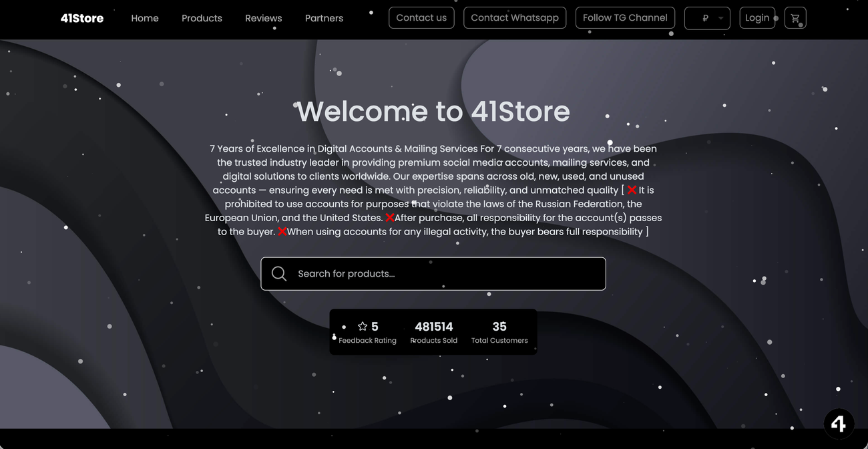Open the shopping cart icon
Image resolution: width=868 pixels, height=449 pixels.
click(x=795, y=18)
